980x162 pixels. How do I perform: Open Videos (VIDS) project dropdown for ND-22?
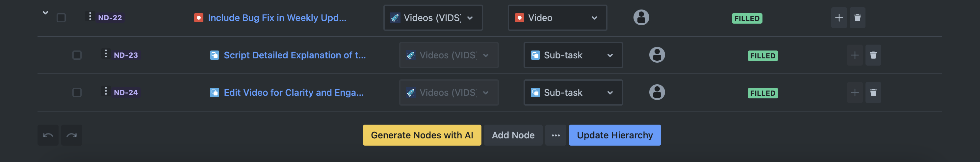tap(432, 18)
